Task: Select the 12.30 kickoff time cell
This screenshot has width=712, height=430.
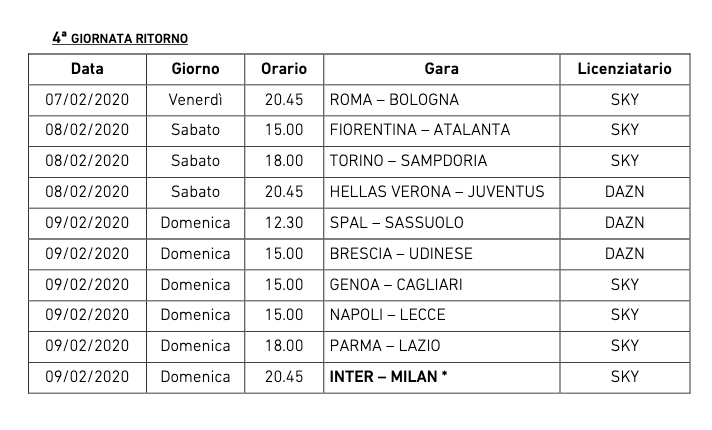Action: pyautogui.click(x=284, y=223)
